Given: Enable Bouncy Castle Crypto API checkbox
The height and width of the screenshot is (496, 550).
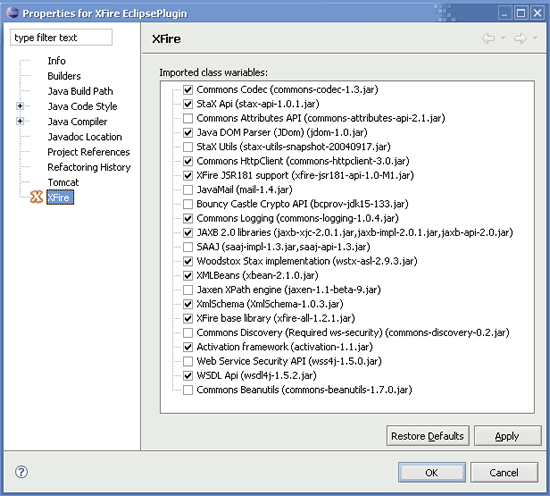Looking at the screenshot, I should coord(188,204).
